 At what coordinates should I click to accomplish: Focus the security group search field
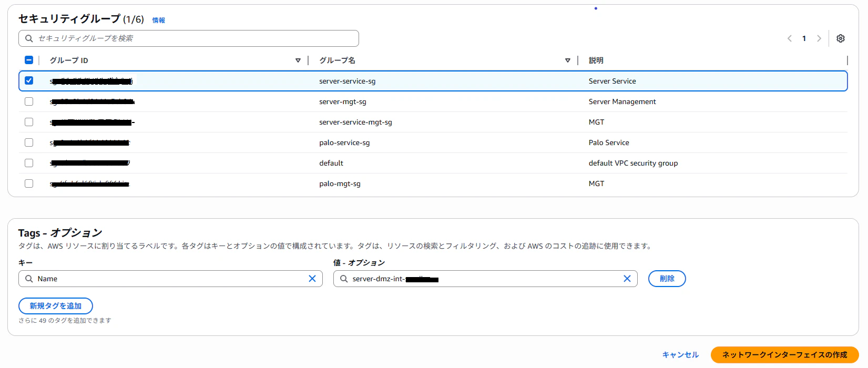[189, 38]
